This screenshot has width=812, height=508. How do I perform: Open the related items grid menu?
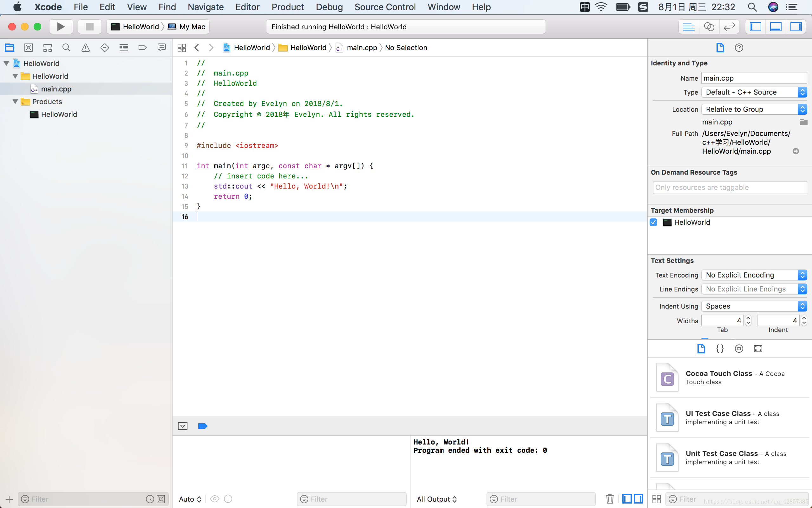[x=181, y=48]
